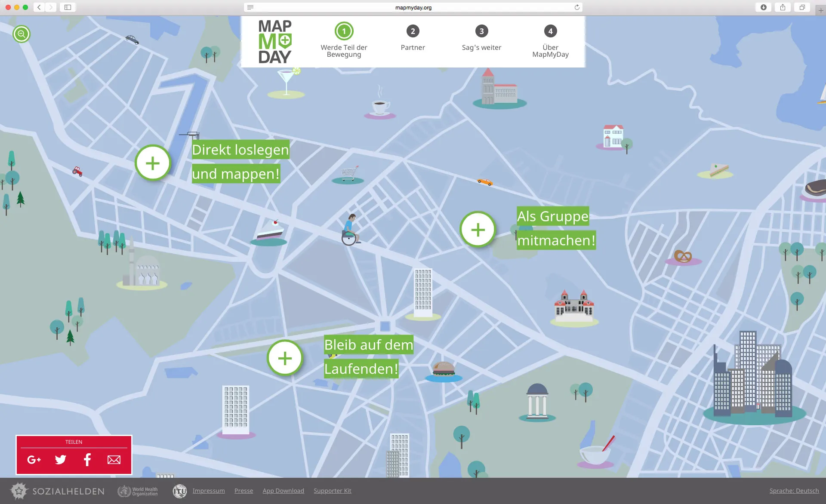
Task: Click the World Health Organization logo
Action: click(x=138, y=491)
